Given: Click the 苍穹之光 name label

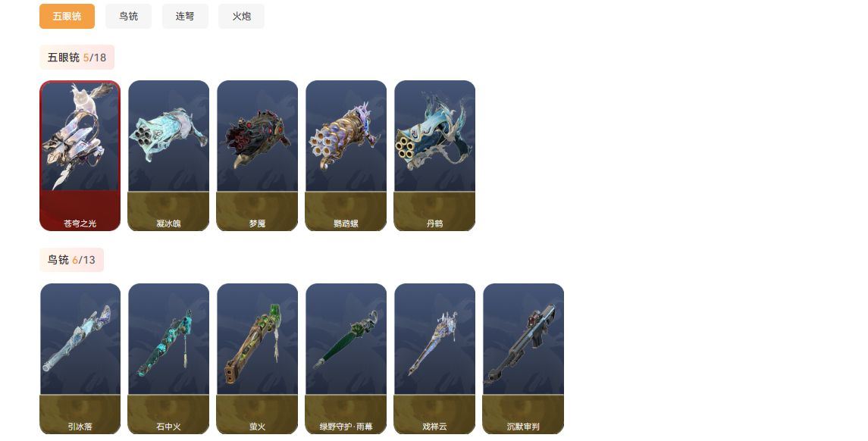Looking at the screenshot, I should click(x=80, y=224).
